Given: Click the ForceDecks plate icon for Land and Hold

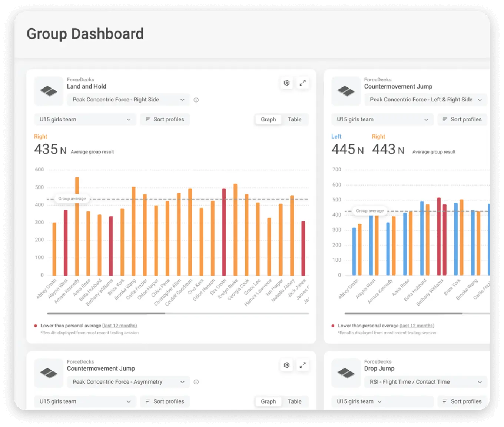Looking at the screenshot, I should (49, 91).
